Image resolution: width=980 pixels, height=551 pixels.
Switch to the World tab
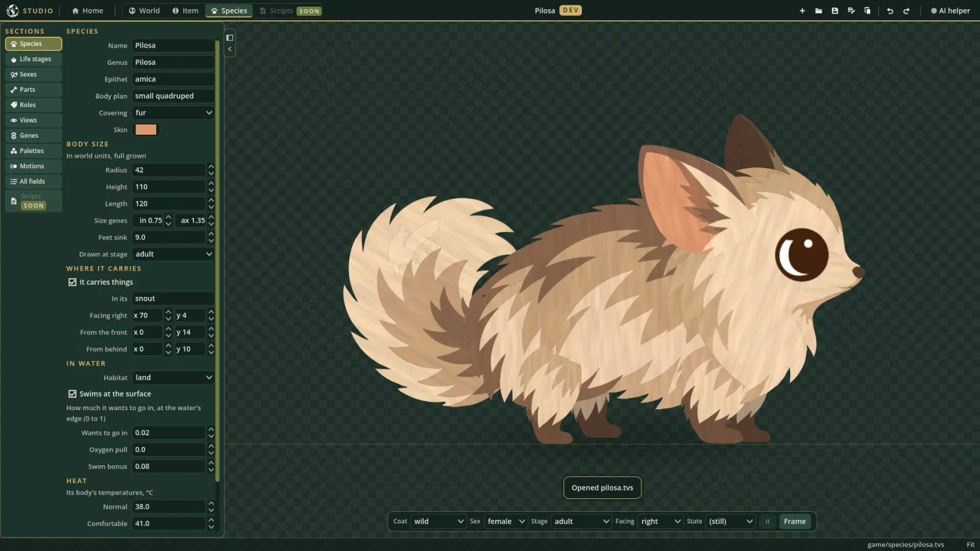click(145, 10)
